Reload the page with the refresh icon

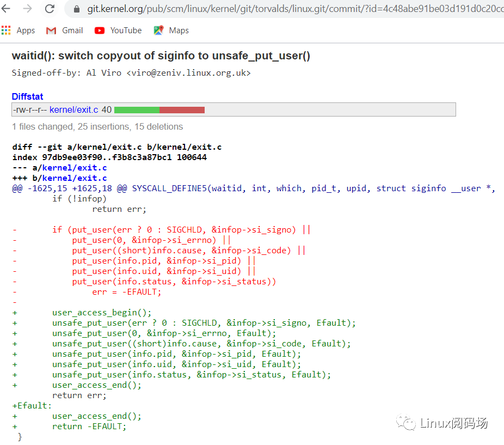[50, 9]
